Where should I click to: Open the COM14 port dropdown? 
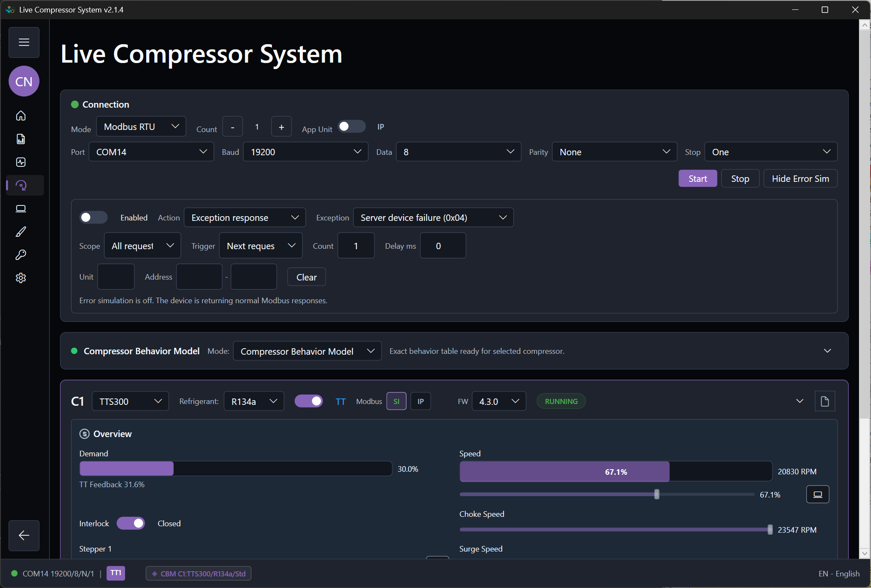coord(151,152)
